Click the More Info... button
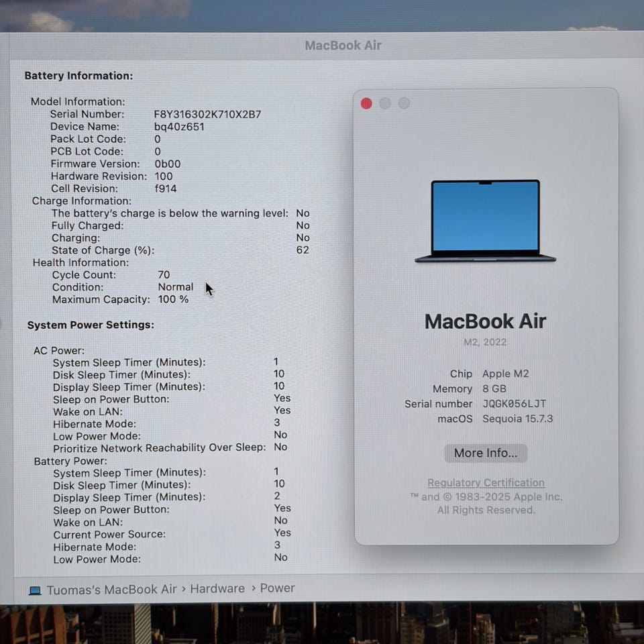Image resolution: width=644 pixels, height=644 pixels. 486,453
